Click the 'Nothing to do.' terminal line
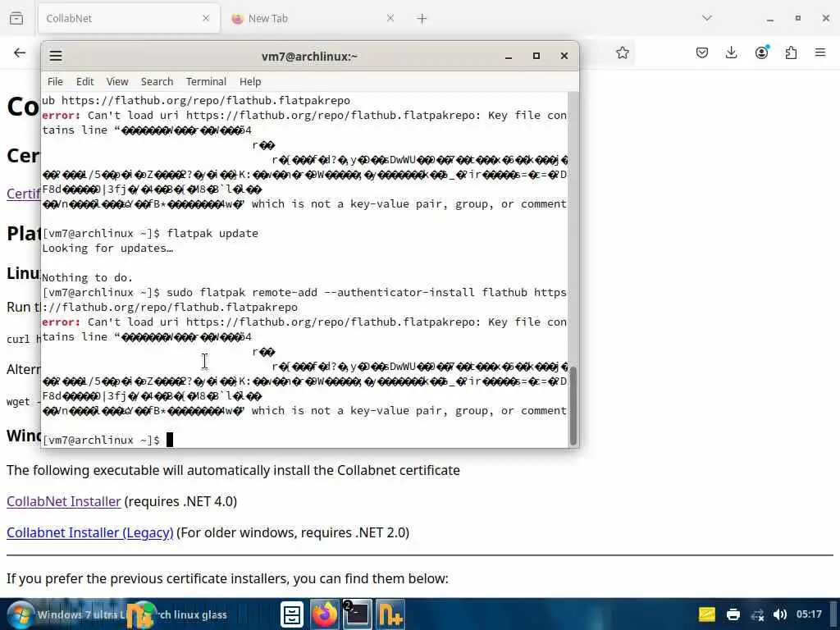The width and height of the screenshot is (840, 630). pyautogui.click(x=87, y=277)
